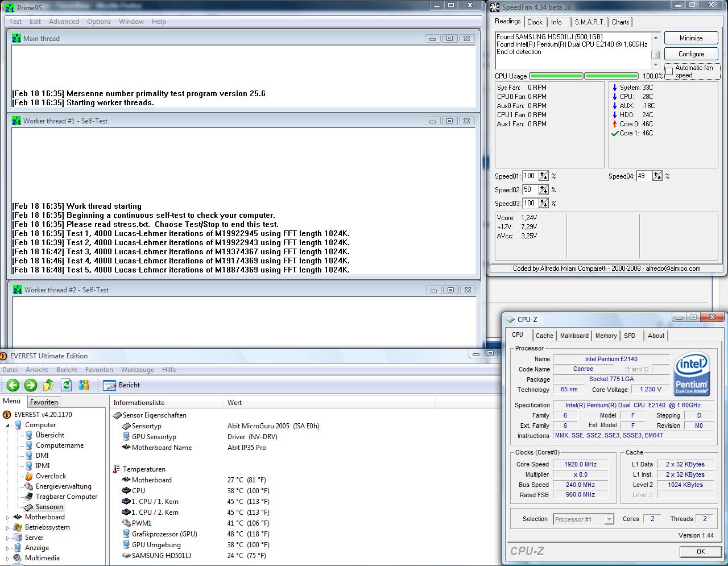Screen dimensions: 728x566
Task: Switch to the Memory tab in CPU-Z
Action: tap(606, 336)
